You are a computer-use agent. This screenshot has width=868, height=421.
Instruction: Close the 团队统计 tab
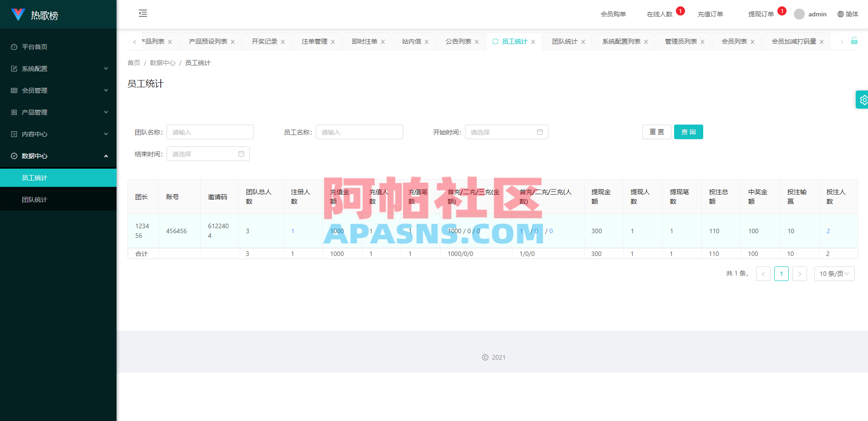click(583, 42)
